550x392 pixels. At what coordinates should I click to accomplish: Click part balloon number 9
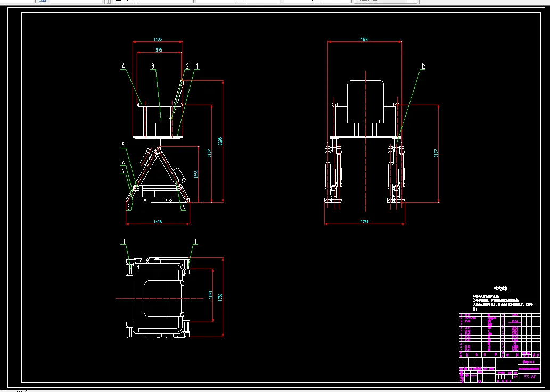tap(184, 207)
